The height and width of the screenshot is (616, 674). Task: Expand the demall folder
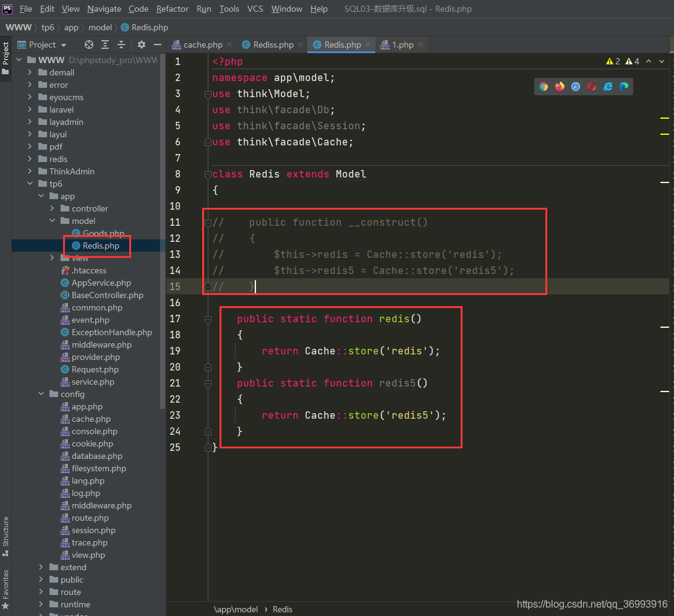pyautogui.click(x=28, y=72)
